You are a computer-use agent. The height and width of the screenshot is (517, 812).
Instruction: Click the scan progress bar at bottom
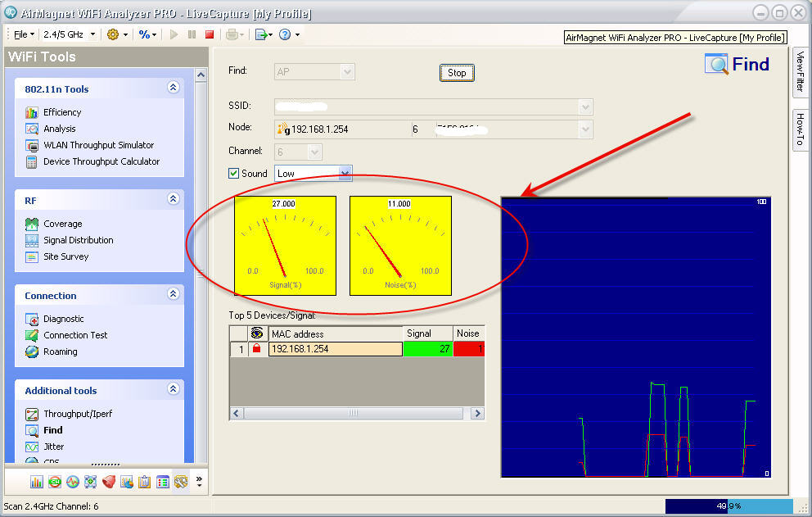(729, 506)
